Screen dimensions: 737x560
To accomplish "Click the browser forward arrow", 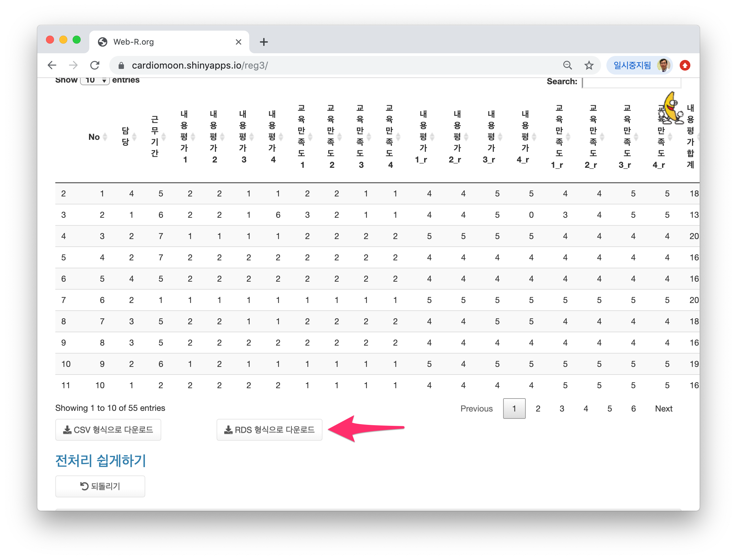I will 73,65.
